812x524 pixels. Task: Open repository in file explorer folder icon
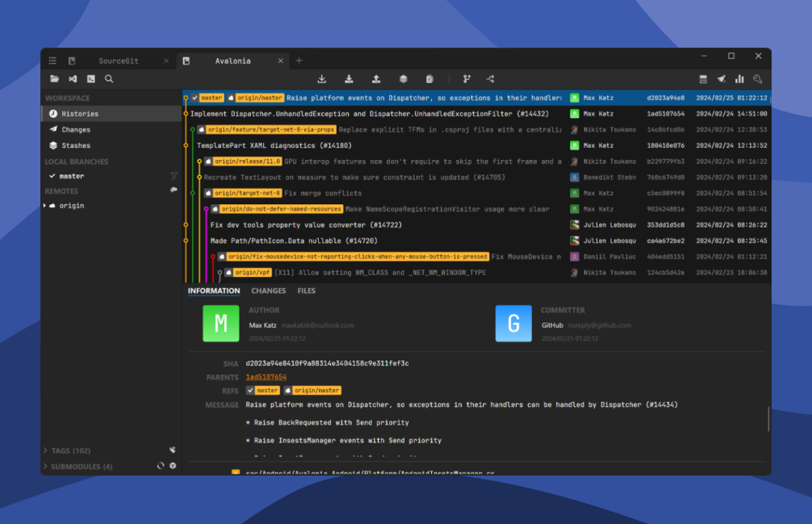click(54, 79)
